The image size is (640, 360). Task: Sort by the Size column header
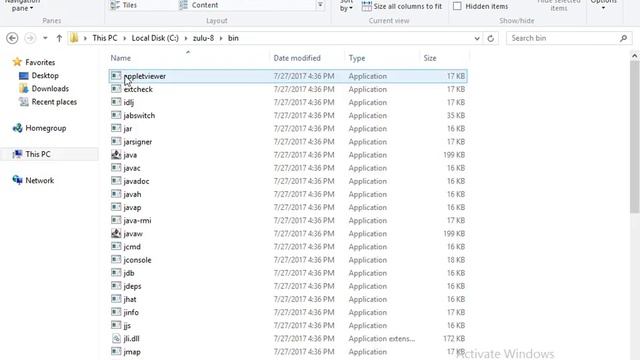[430, 58]
